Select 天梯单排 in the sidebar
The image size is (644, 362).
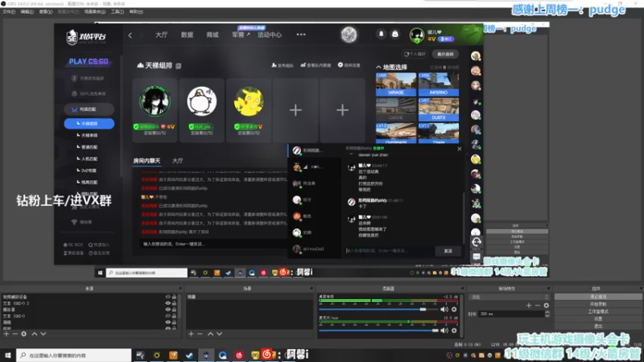89,135
